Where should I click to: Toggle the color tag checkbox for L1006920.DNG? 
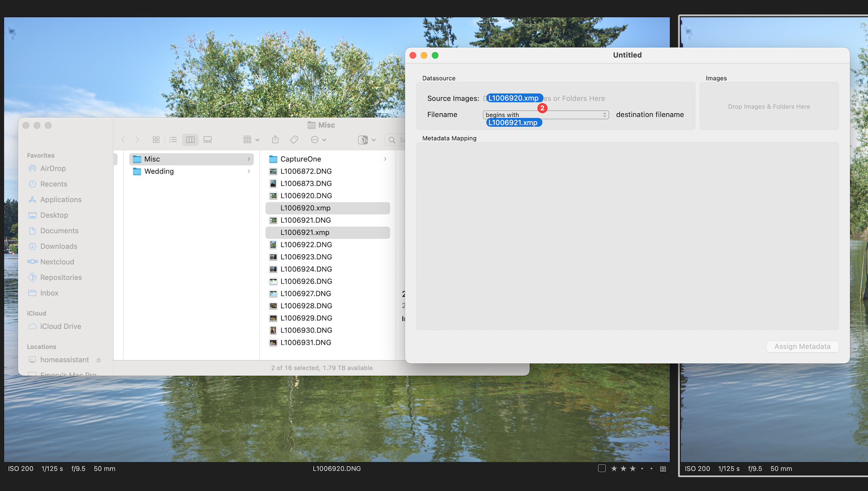(x=602, y=468)
